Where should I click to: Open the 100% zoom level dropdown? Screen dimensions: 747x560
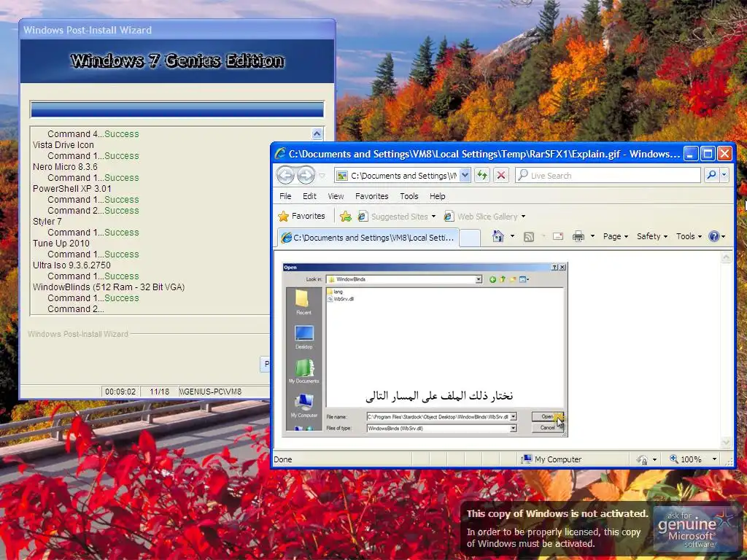pyautogui.click(x=714, y=459)
